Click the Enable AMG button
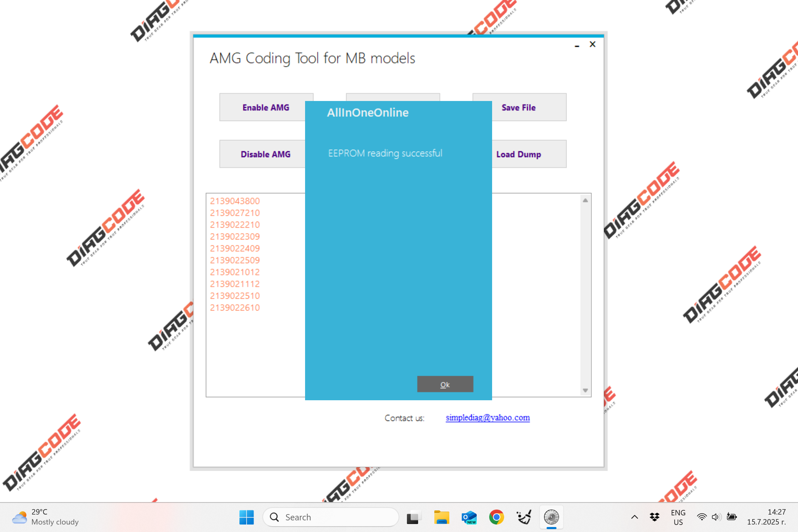This screenshot has width=798, height=532. point(266,107)
